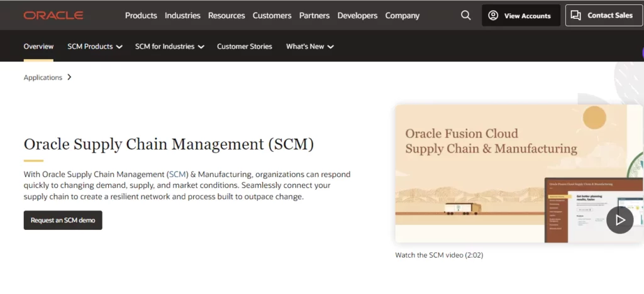Open the Company menu

tap(402, 16)
